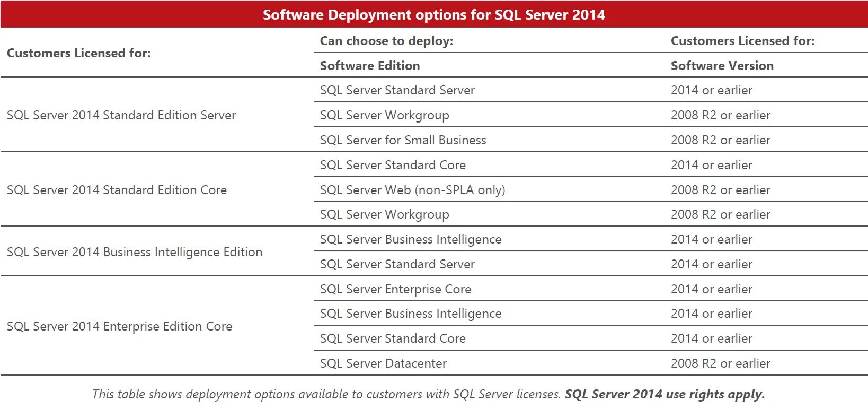Select 'SQL Server Business Intelligence' under Enterprise Edition Core
The image size is (868, 408).
[x=410, y=314]
